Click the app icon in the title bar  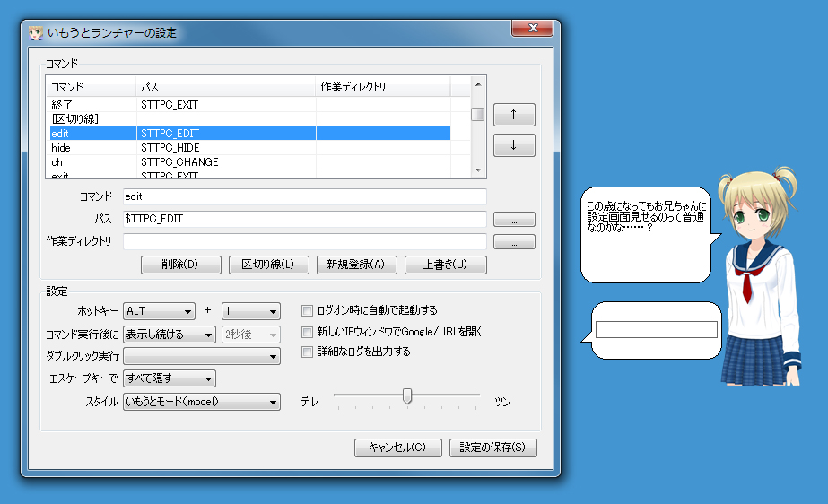pyautogui.click(x=36, y=32)
